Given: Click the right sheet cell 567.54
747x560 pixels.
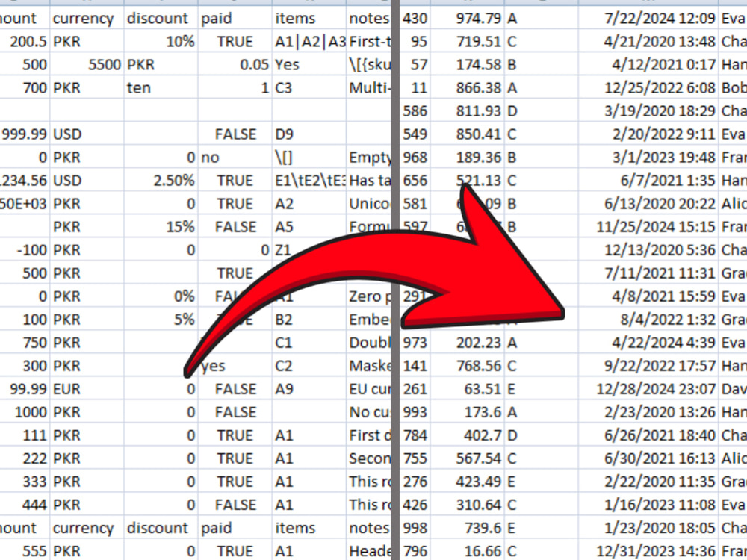Looking at the screenshot, I should pos(468,458).
